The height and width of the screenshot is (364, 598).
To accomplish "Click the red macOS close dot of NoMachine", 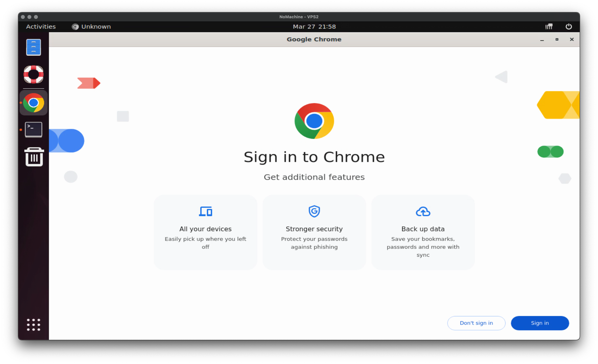I will click(23, 17).
